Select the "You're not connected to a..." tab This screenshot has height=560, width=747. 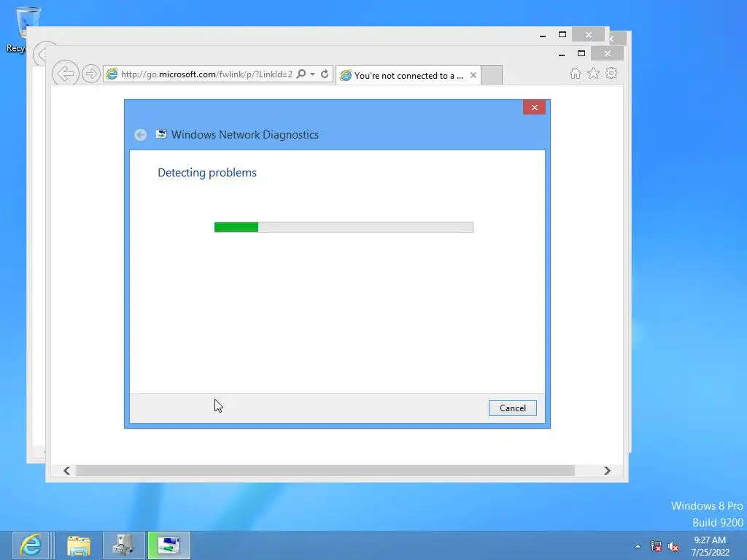coord(409,75)
